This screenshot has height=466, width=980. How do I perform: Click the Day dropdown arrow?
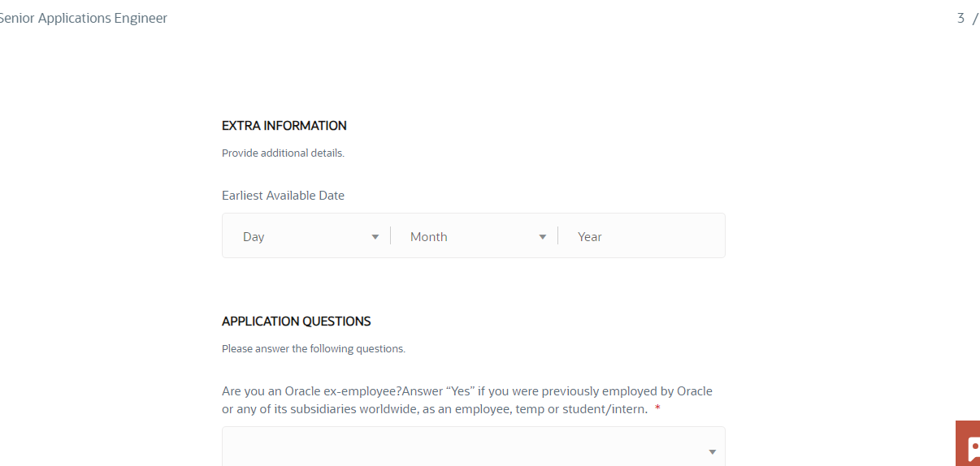pos(375,237)
